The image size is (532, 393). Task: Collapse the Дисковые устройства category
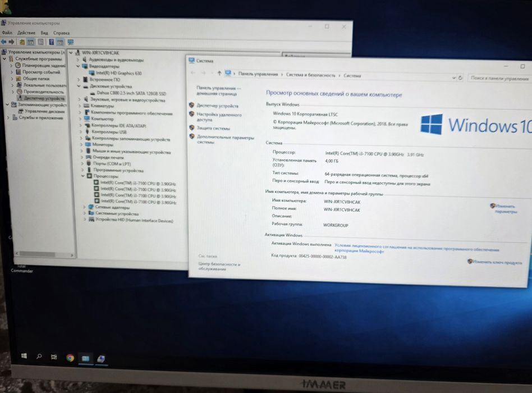pyautogui.click(x=79, y=86)
